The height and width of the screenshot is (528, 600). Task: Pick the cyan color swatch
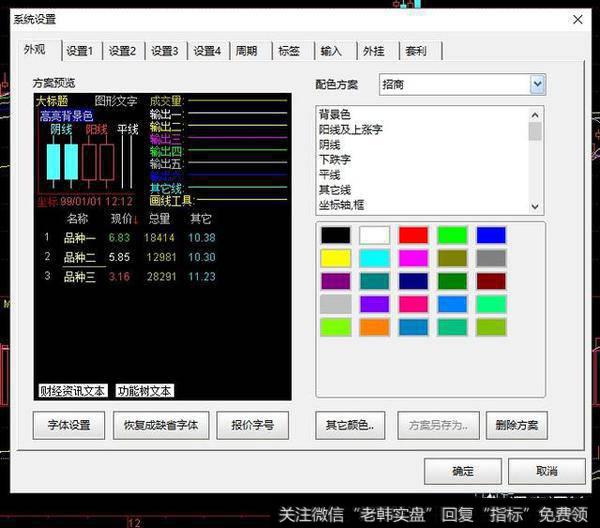[374, 258]
